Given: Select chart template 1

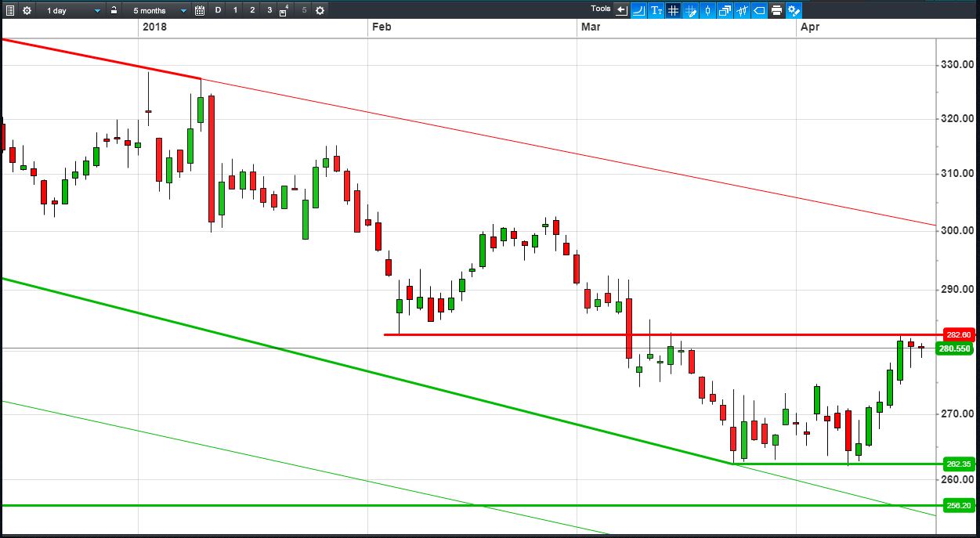Looking at the screenshot, I should click(235, 10).
